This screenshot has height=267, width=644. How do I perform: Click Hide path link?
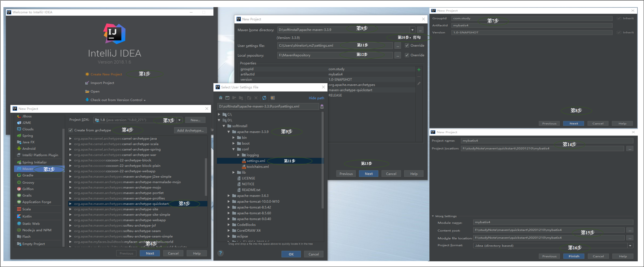click(316, 98)
